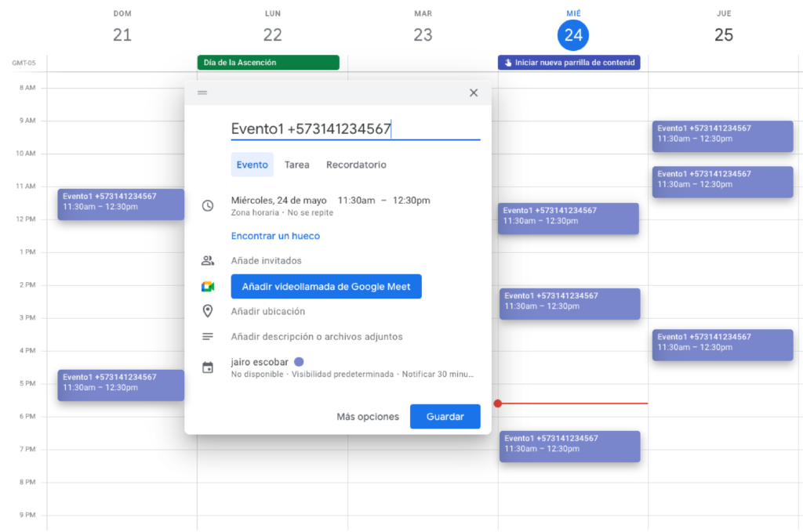The image size is (803, 532).
Task: Click the drag handle on dialog header
Action: (202, 92)
